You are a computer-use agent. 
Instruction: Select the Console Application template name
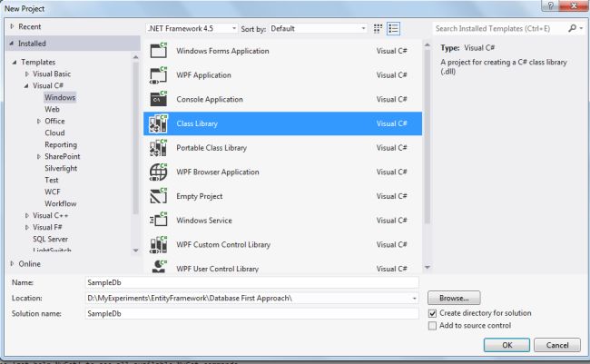pyautogui.click(x=210, y=99)
